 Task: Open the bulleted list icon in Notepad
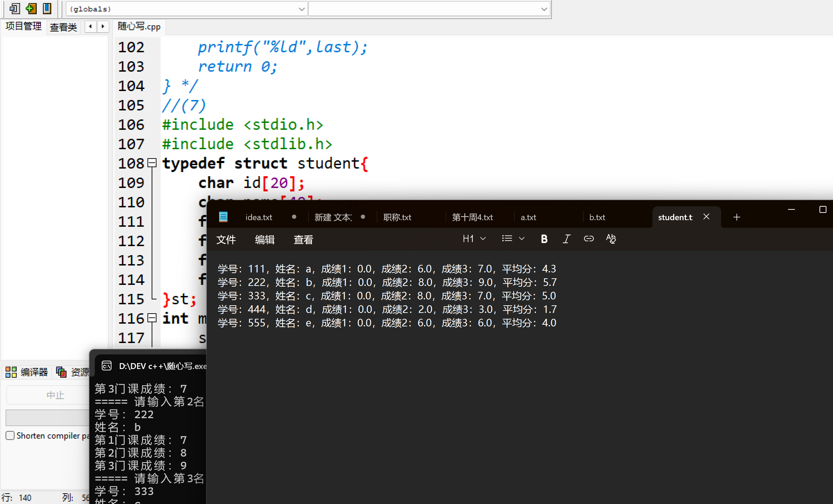[x=507, y=239]
